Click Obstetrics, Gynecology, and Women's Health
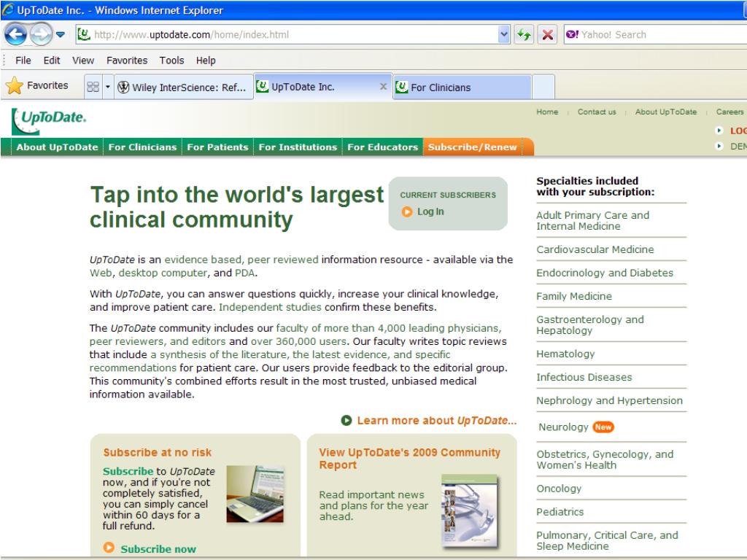 (605, 459)
